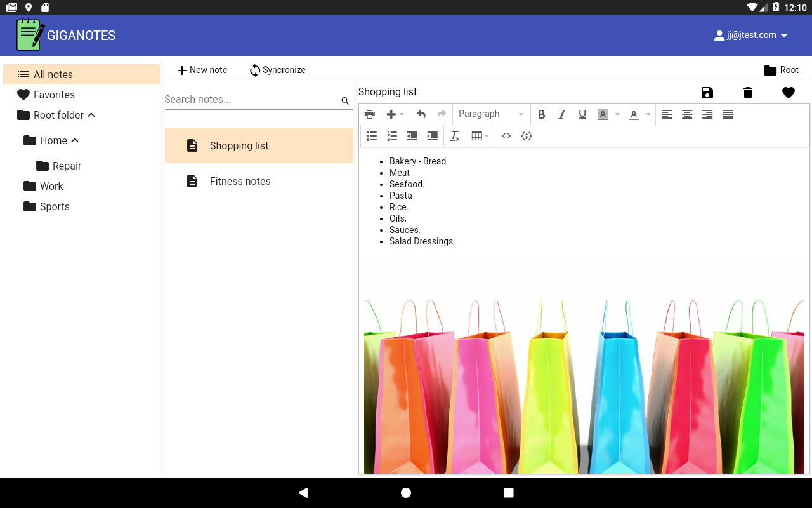This screenshot has width=812, height=508.
Task: Open the Fitness notes entry
Action: click(259, 181)
